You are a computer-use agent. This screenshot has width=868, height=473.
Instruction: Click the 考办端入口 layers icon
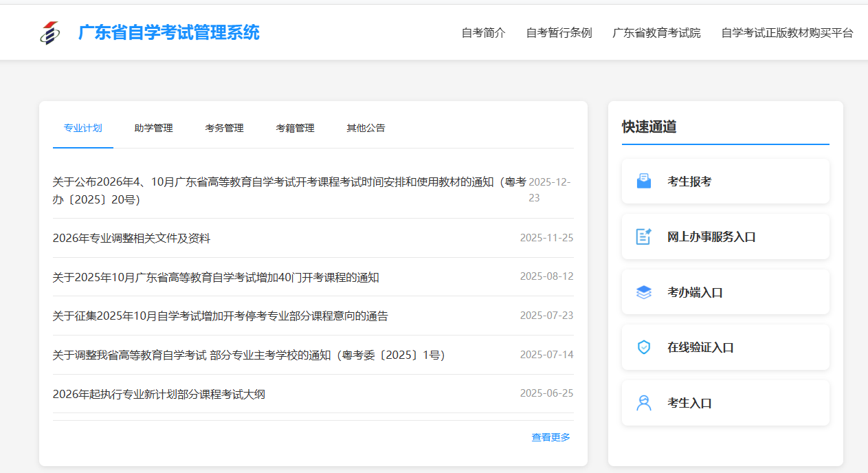pos(644,292)
